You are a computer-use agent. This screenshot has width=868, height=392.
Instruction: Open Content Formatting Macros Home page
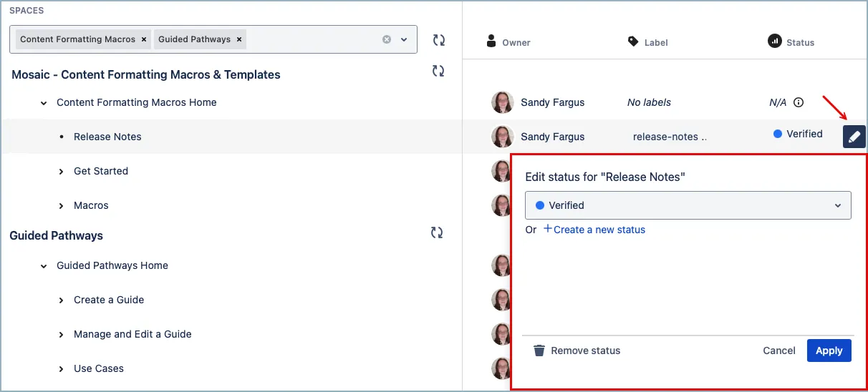[137, 102]
